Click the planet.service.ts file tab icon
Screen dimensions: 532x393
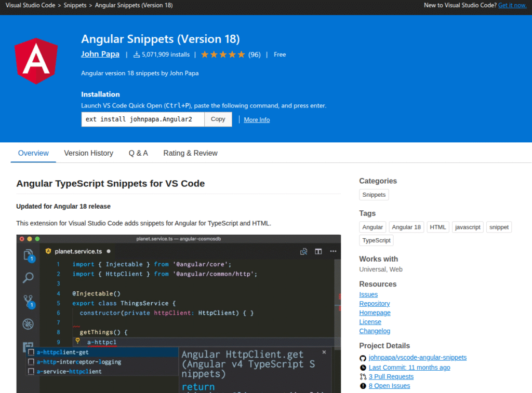[x=48, y=251]
